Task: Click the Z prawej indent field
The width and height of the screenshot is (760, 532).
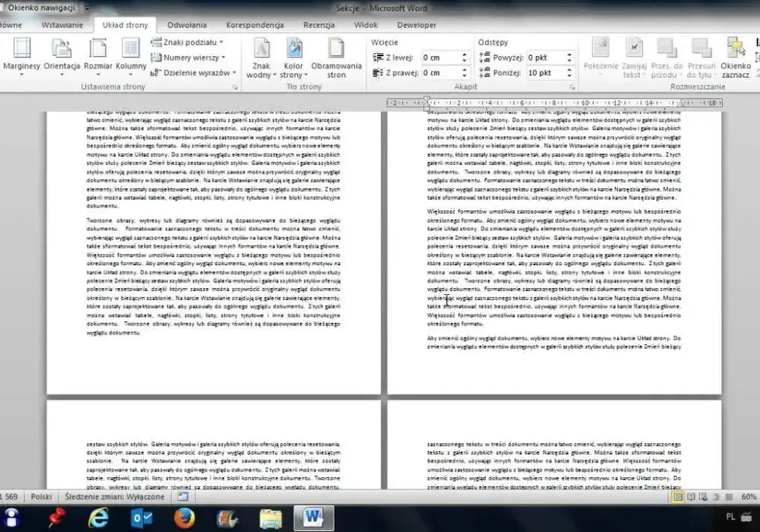Action: click(x=440, y=73)
